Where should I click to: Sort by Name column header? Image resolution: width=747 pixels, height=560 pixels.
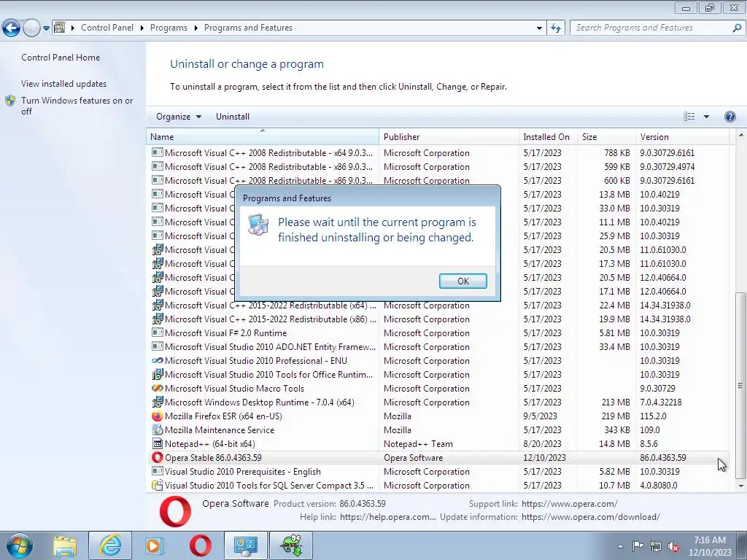pyautogui.click(x=263, y=136)
